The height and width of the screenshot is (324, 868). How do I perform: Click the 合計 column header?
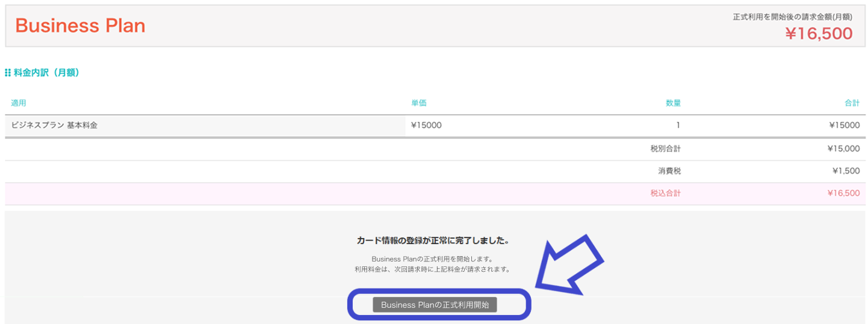click(852, 103)
